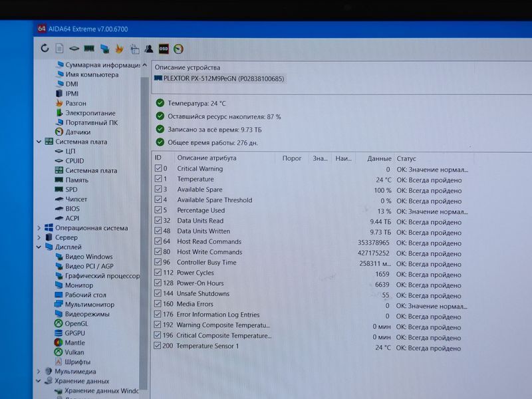Open the monitor diagnostics toolbar icon
The width and height of the screenshot is (532, 399).
coord(104,49)
